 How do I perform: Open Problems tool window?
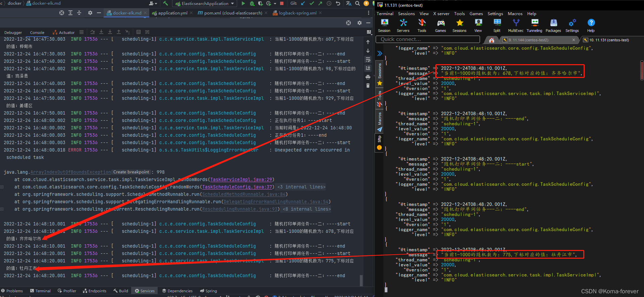12,291
